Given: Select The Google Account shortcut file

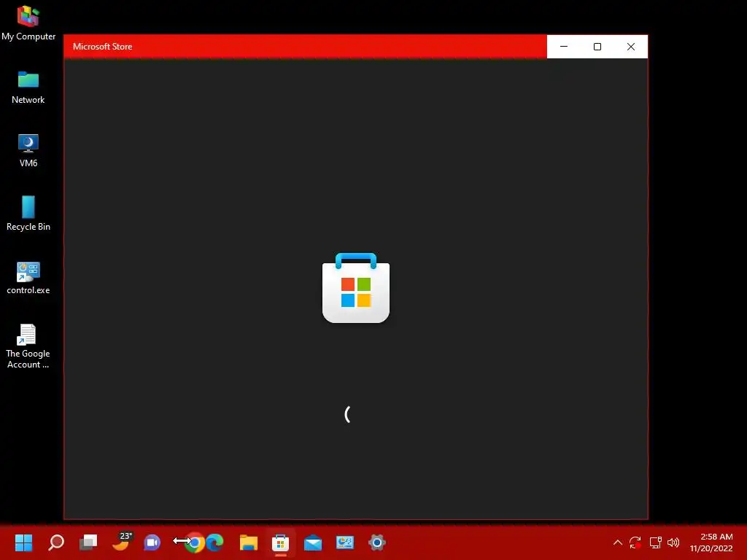Looking at the screenshot, I should [28, 346].
